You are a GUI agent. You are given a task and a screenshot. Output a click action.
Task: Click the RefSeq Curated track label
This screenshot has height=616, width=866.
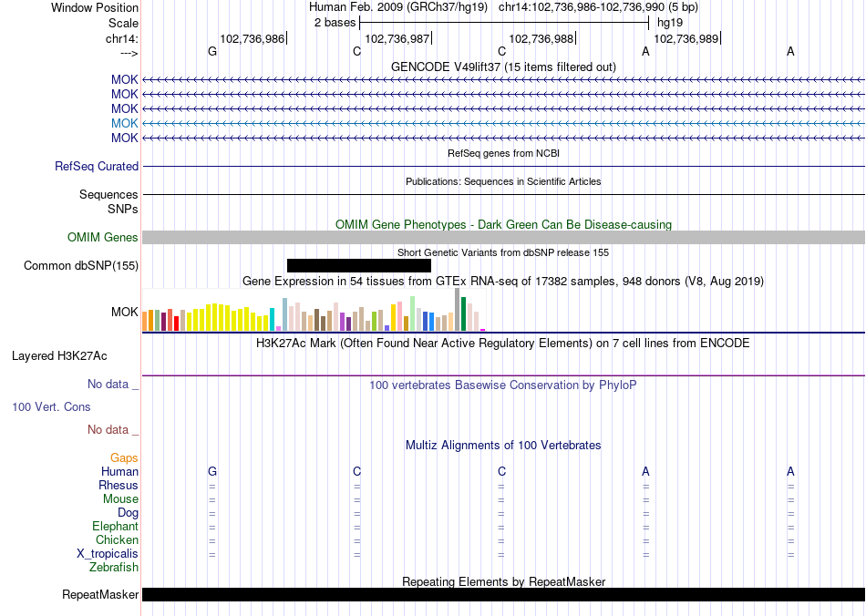tap(97, 166)
